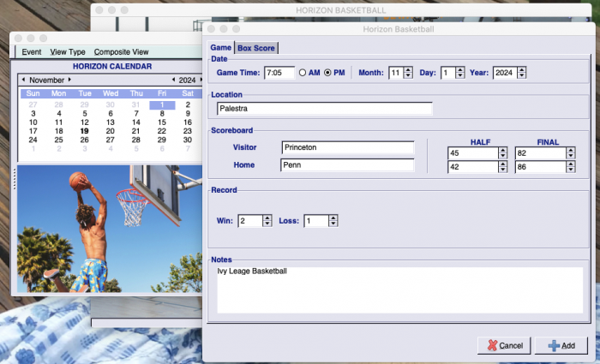
Task: Click the Visitor team name field
Action: [x=347, y=147]
